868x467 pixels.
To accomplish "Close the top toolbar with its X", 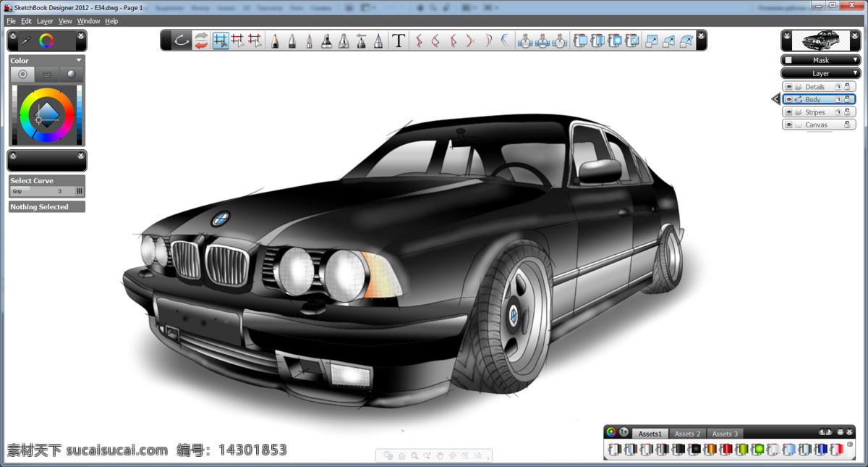I will pos(701,34).
